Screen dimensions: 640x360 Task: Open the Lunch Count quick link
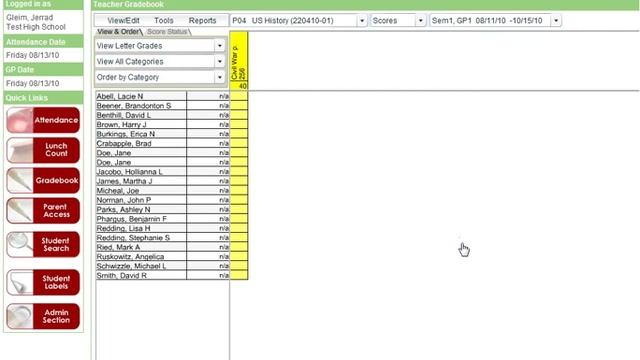(x=43, y=150)
